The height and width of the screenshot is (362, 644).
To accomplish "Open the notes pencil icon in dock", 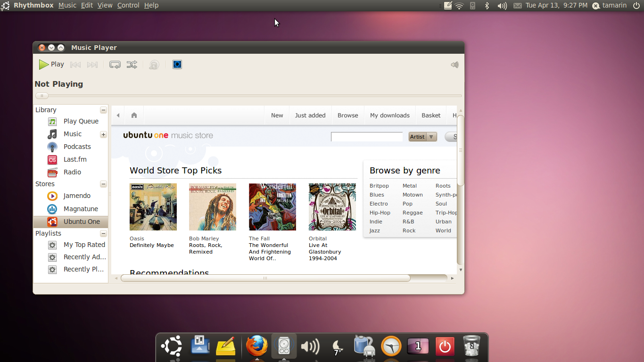I will tap(226, 346).
